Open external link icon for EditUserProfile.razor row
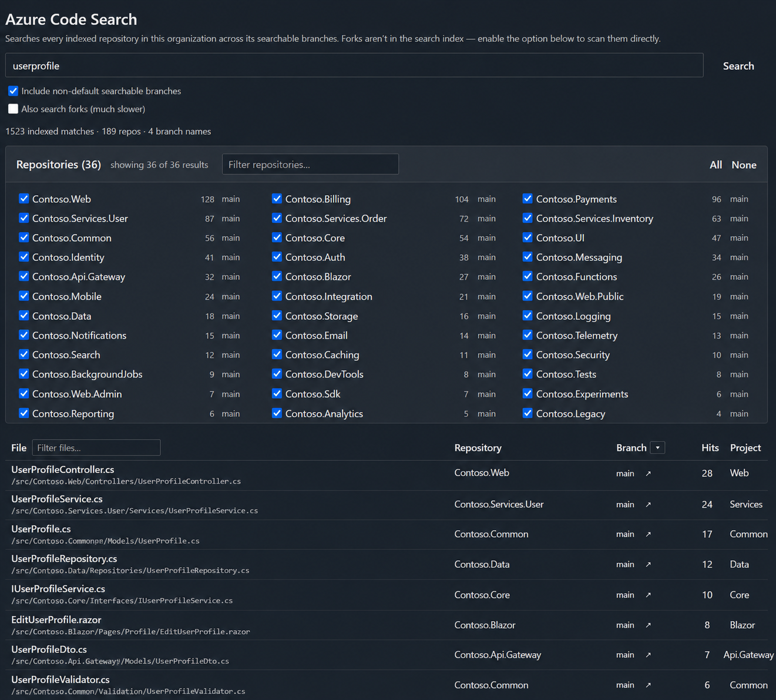This screenshot has height=700, width=776. click(x=648, y=625)
